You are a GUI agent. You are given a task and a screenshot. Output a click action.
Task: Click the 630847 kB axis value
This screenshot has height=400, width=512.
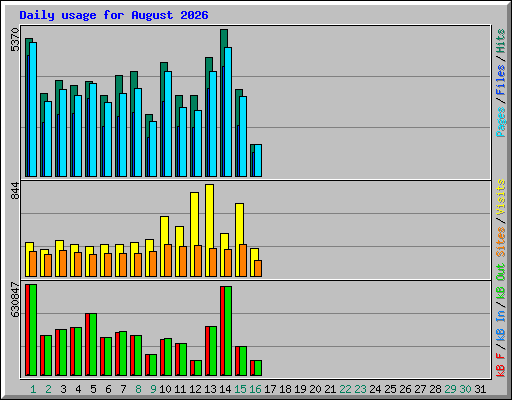point(15,300)
